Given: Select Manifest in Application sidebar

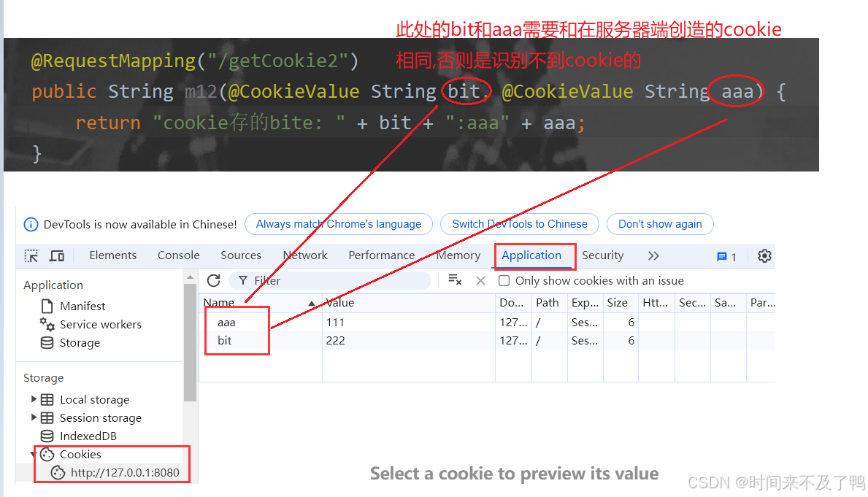Looking at the screenshot, I should (82, 306).
